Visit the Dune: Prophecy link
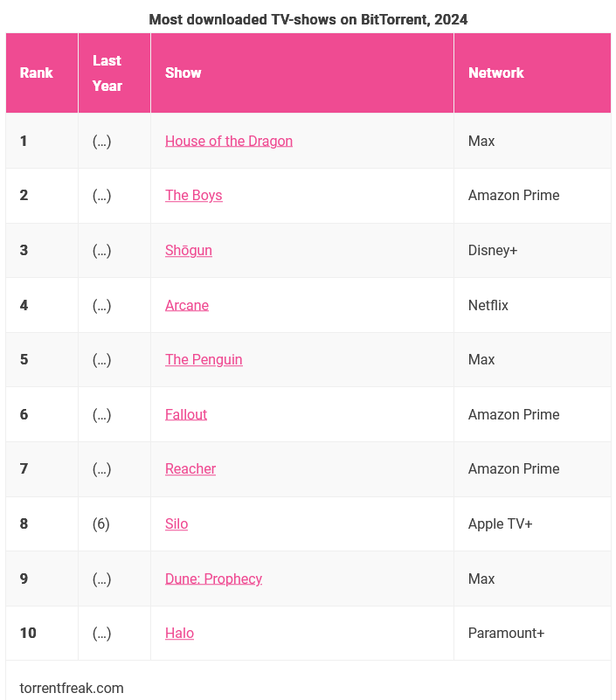 click(213, 579)
